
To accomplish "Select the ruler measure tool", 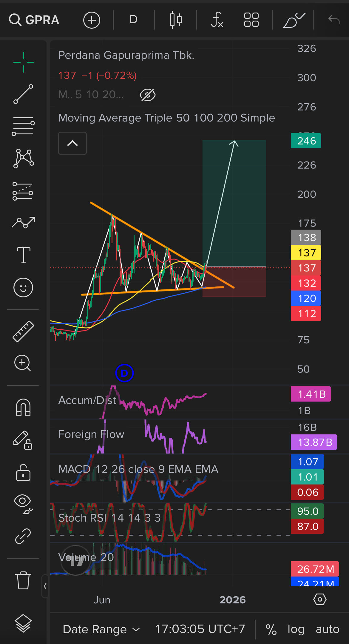I will 23,331.
